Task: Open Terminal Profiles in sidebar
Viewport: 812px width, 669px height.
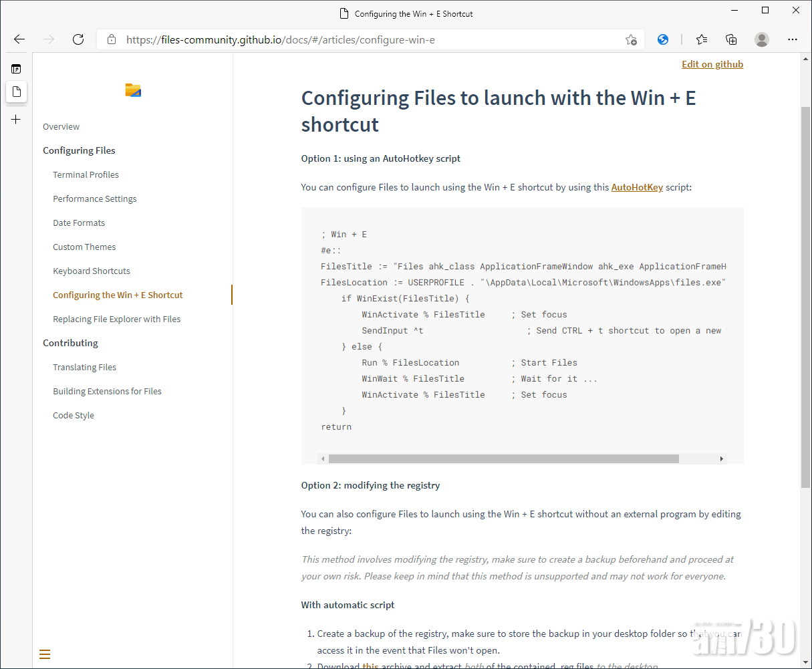Action: (x=86, y=175)
